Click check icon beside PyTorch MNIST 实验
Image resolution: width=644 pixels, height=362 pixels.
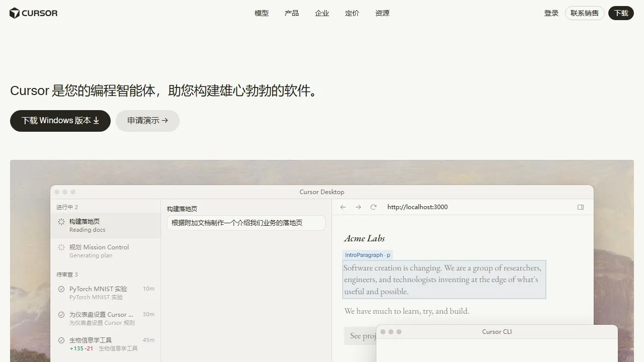coord(61,289)
